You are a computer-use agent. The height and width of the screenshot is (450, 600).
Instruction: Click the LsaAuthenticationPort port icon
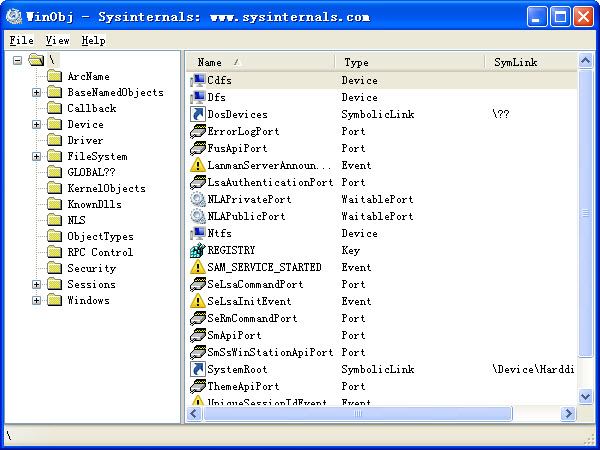[x=198, y=182]
